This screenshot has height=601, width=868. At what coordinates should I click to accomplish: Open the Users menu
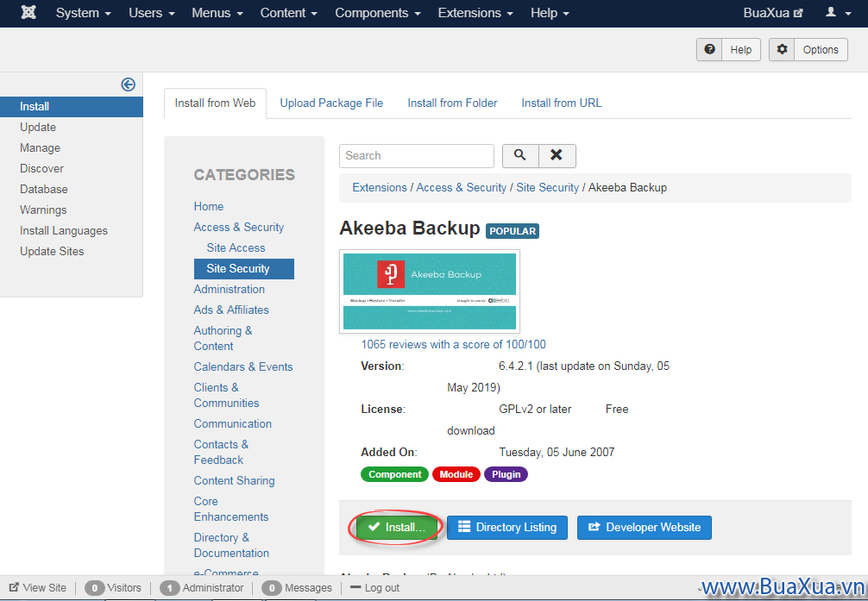(152, 13)
